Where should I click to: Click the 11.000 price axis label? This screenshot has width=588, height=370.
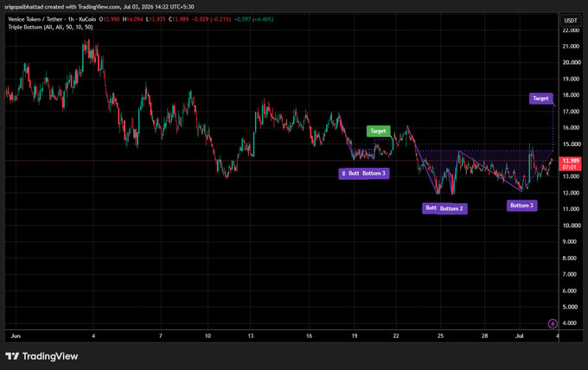click(x=571, y=209)
